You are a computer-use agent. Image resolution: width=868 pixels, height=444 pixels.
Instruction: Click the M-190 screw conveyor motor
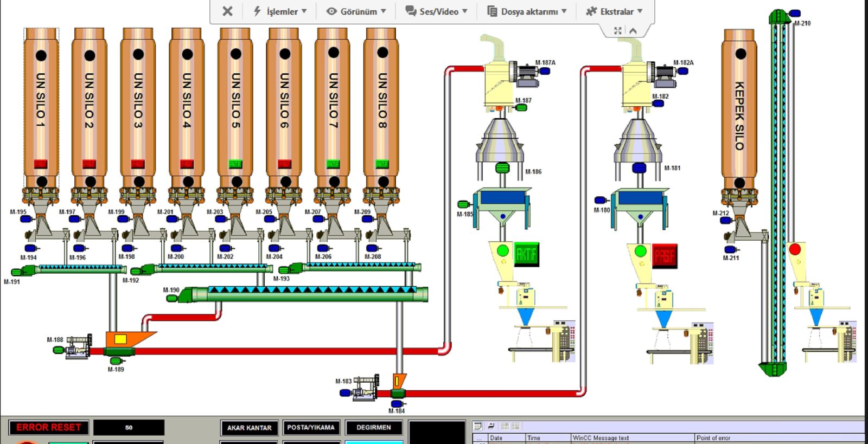coord(172,298)
